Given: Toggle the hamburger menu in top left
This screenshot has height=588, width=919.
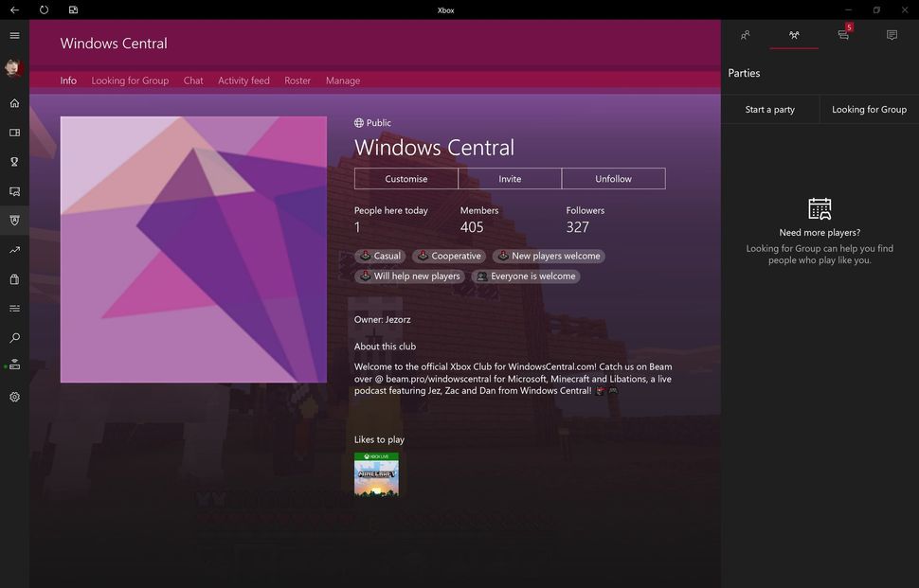Looking at the screenshot, I should 13,35.
